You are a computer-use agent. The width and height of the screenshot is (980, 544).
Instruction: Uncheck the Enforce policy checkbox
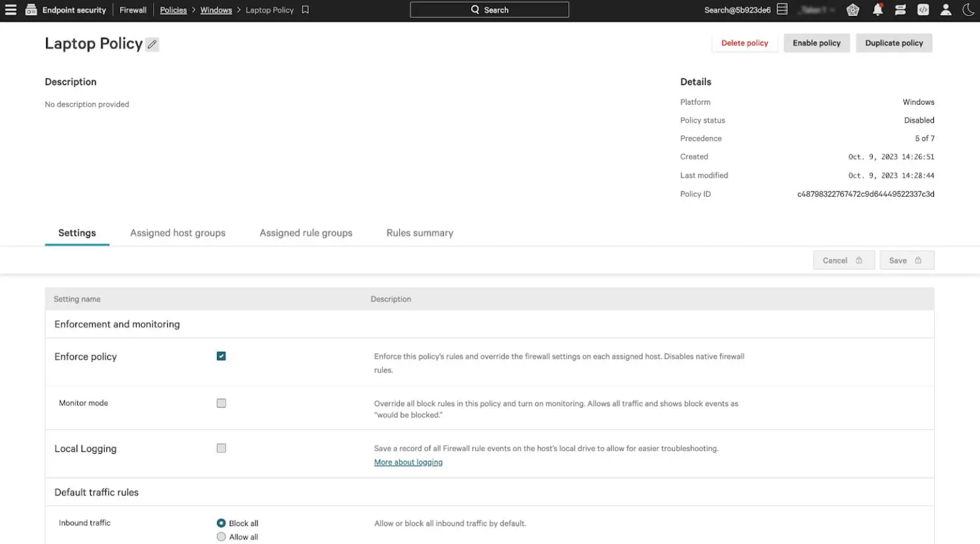(x=221, y=356)
